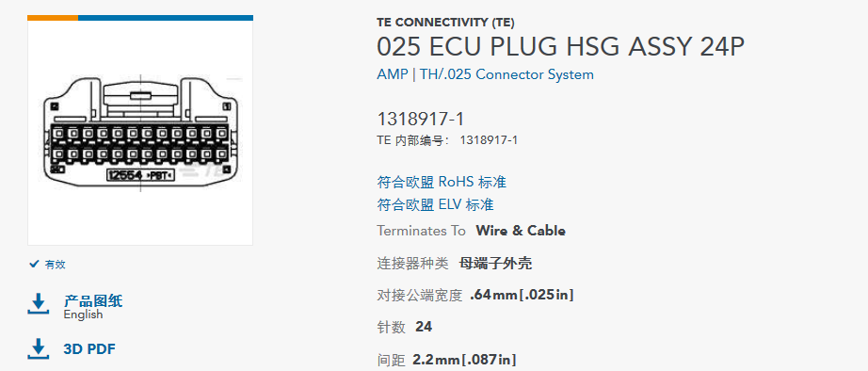Click the part number 1318917-1 heading
The width and height of the screenshot is (868, 371).
point(421,119)
